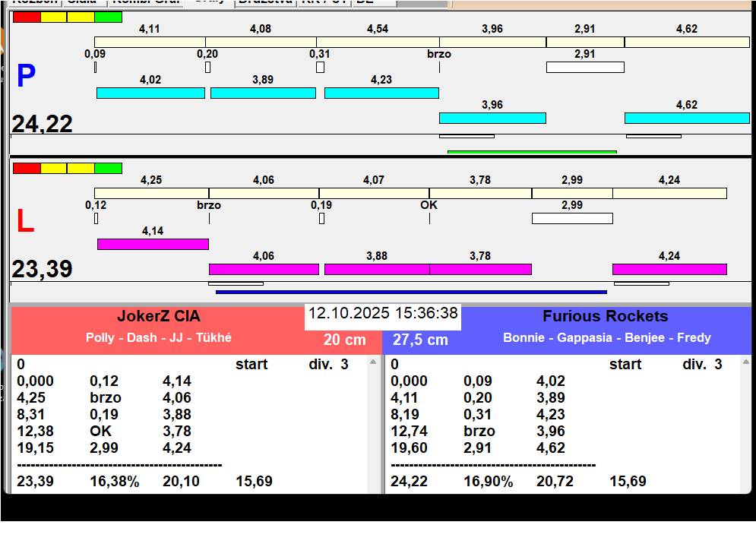Click the JokerZ CIA team name

159,316
